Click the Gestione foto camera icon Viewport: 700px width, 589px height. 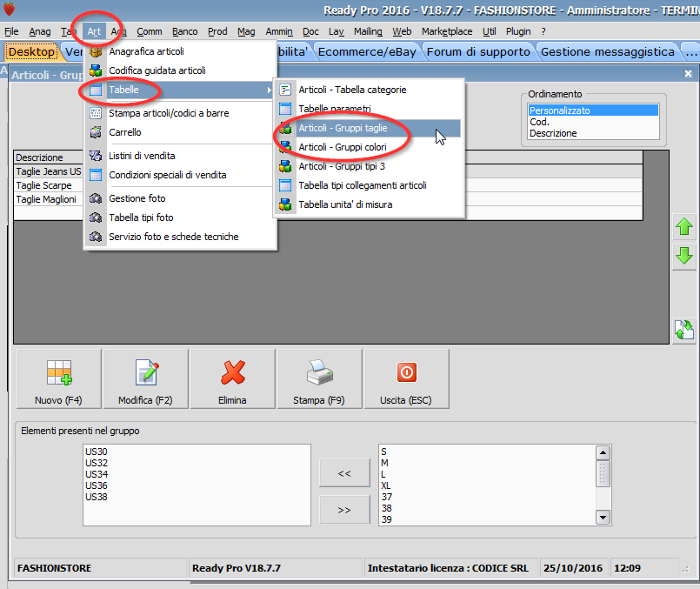(x=96, y=198)
